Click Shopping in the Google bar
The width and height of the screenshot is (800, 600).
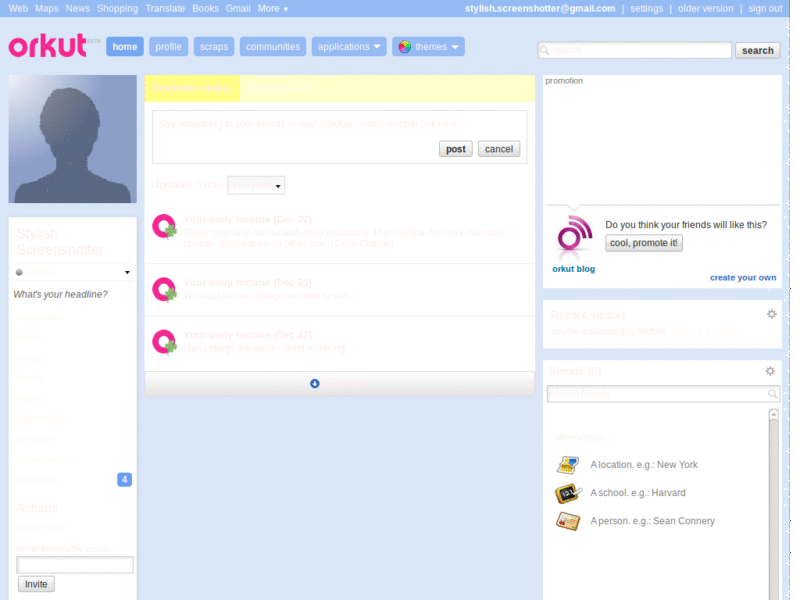point(117,8)
